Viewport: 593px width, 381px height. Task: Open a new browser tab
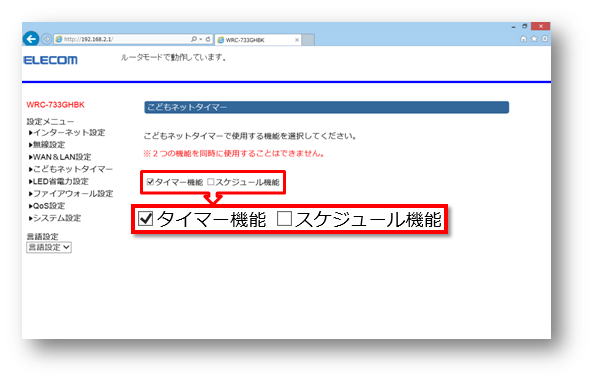(x=308, y=40)
